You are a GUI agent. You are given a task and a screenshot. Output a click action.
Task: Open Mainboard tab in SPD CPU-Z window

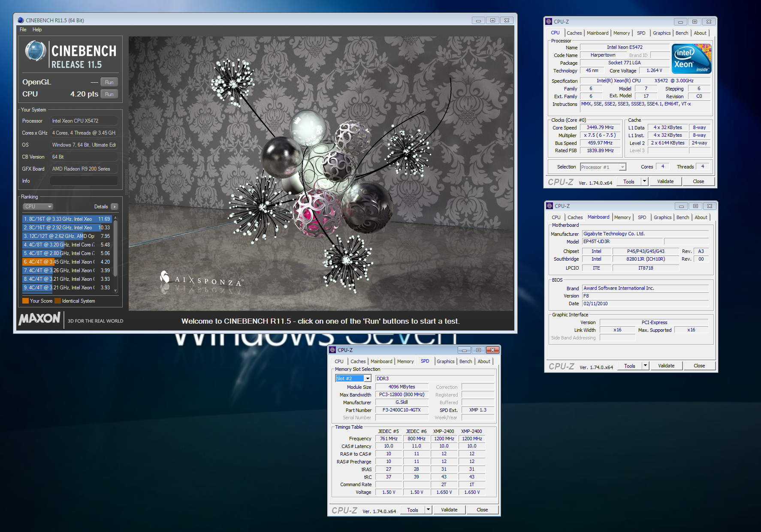tap(381, 361)
